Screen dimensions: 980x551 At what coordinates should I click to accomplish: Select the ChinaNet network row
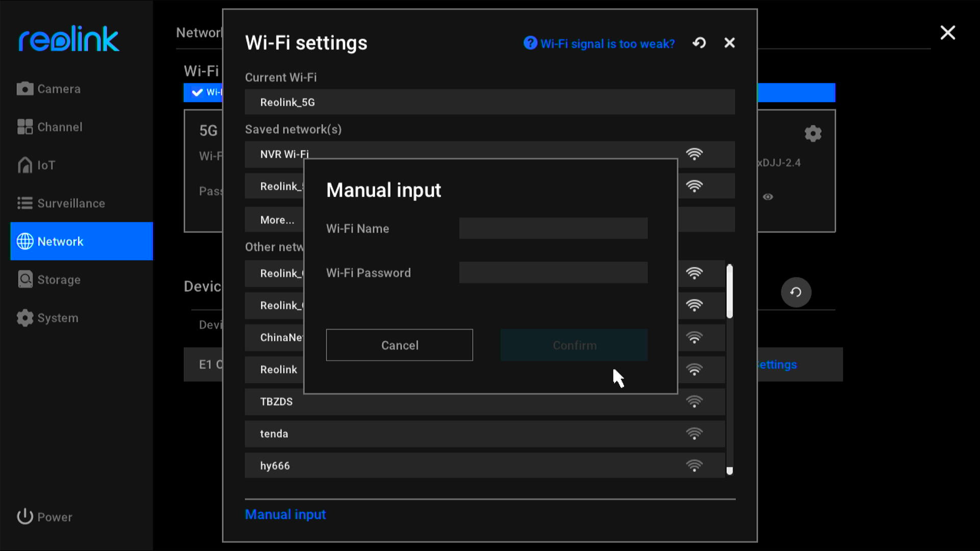click(x=485, y=338)
